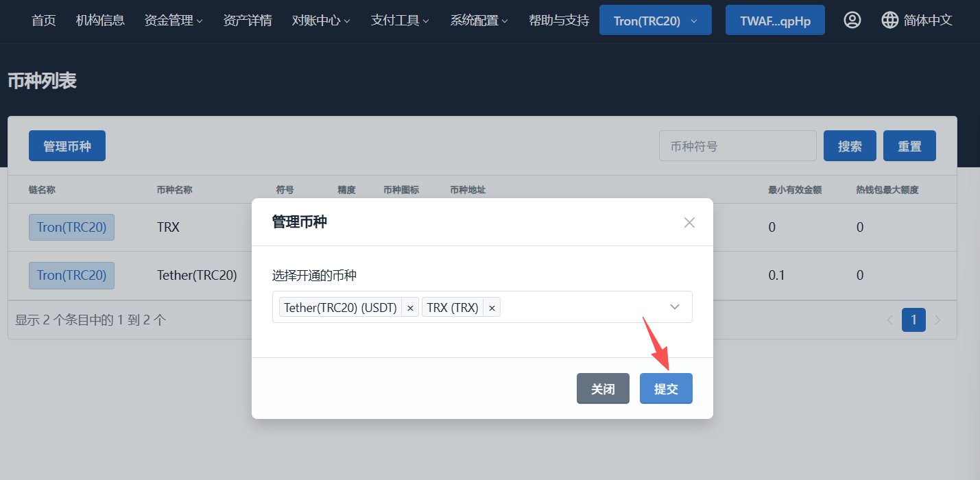Open the user account icon
Viewport: 980px width, 480px height.
[x=852, y=20]
